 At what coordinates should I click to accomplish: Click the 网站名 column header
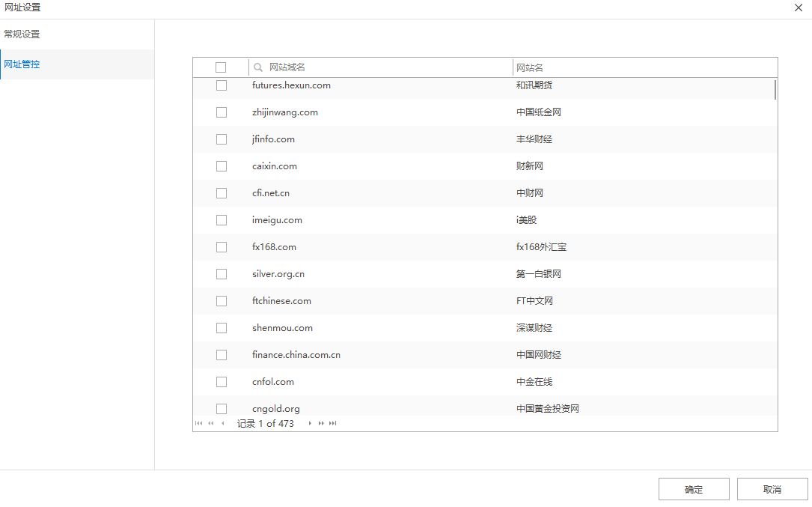tap(644, 67)
